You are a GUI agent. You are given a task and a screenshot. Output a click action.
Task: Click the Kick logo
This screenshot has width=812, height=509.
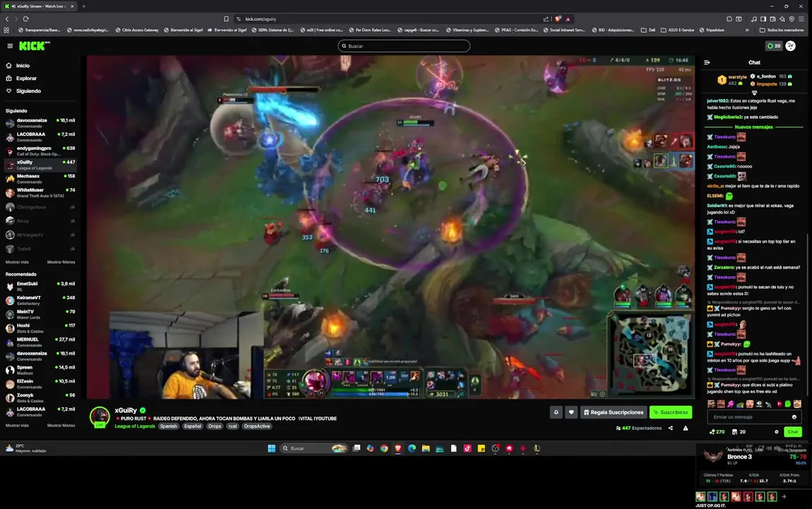[34, 46]
